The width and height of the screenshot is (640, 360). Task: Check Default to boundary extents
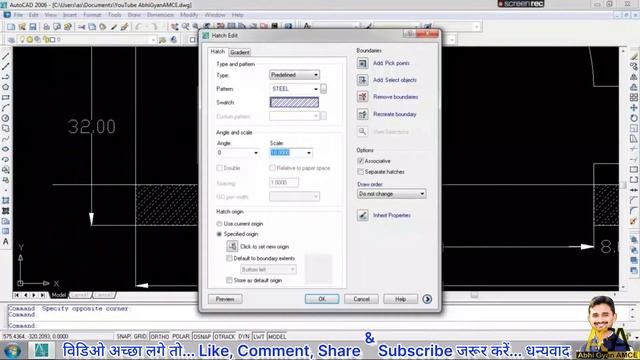pos(229,258)
